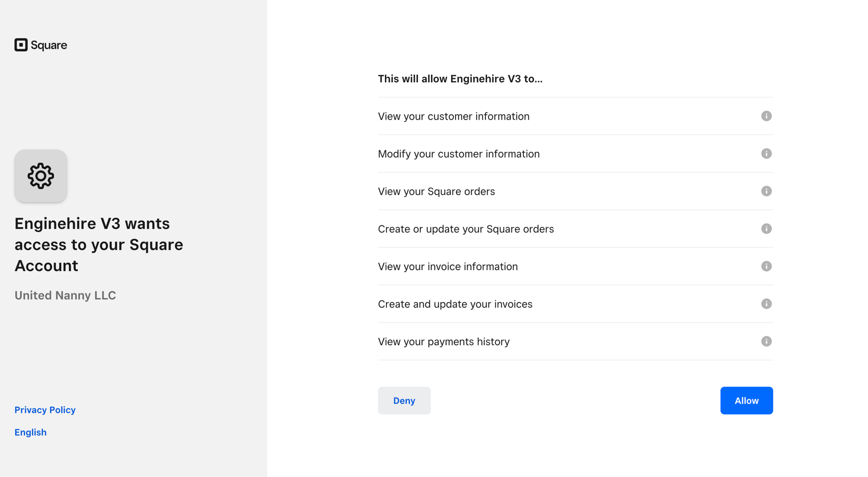
Task: Click info icon for View customer information
Action: 766,116
